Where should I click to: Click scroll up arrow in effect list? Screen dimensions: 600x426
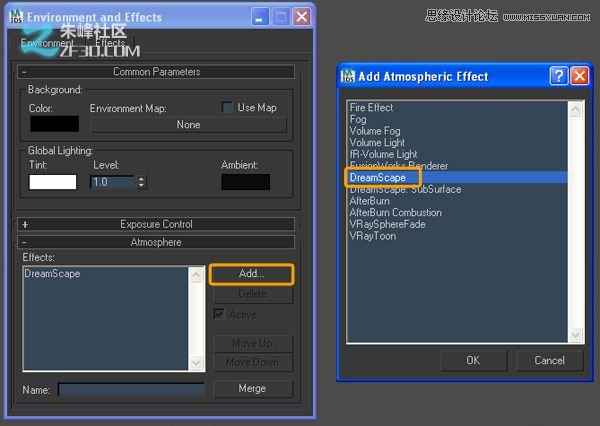pos(575,106)
